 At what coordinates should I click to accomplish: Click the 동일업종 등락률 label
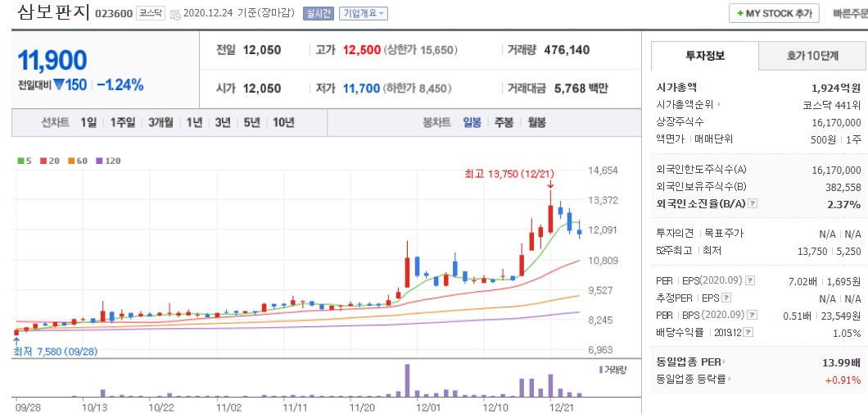[691, 380]
